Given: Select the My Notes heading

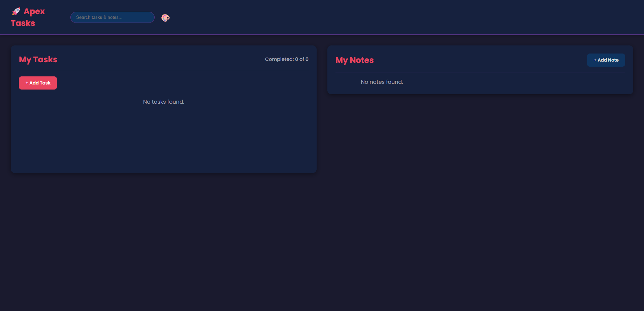Looking at the screenshot, I should pos(354,60).
